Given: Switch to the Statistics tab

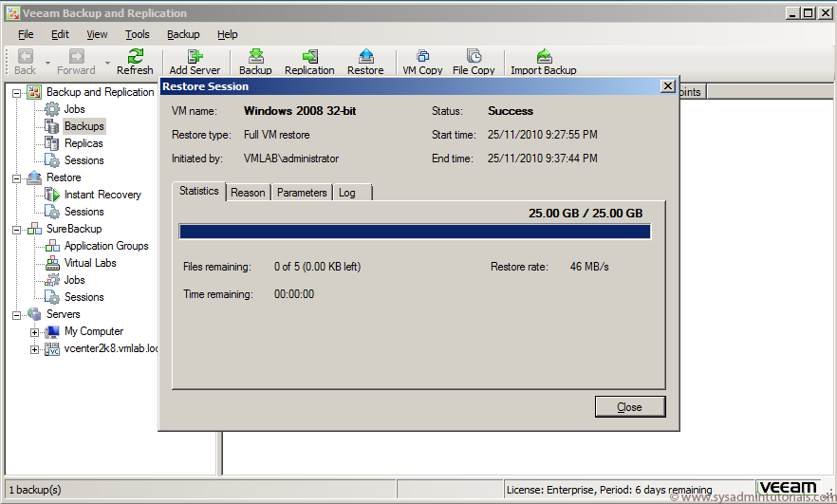Looking at the screenshot, I should click(199, 191).
